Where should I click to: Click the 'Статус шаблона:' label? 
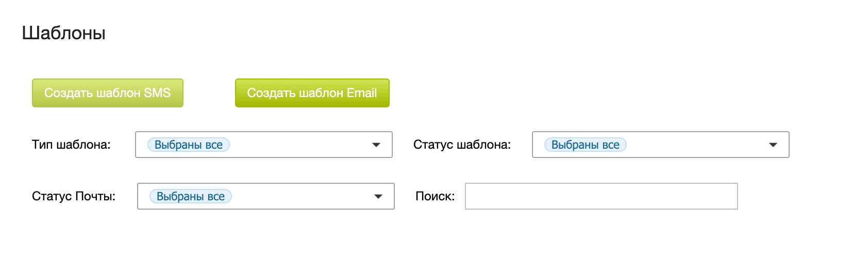(462, 145)
